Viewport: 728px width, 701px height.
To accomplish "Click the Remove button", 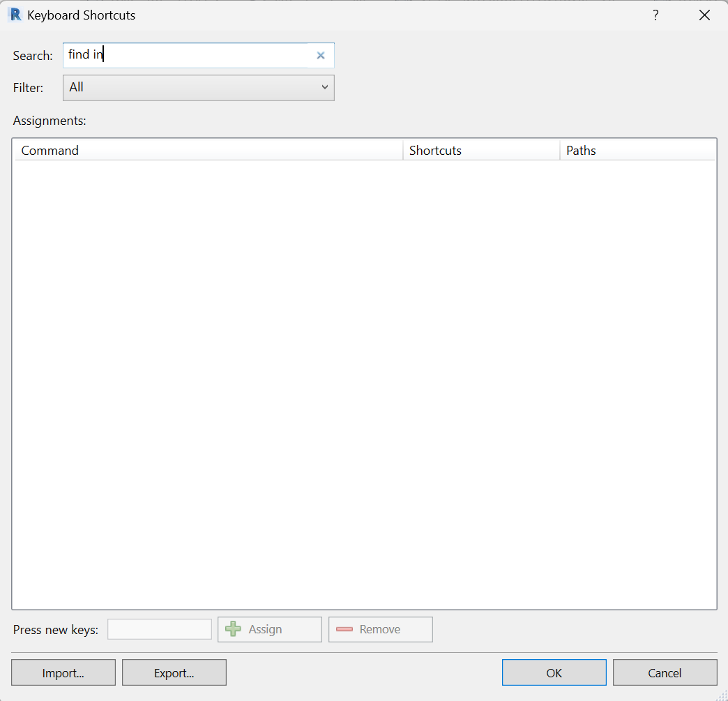I will [381, 629].
